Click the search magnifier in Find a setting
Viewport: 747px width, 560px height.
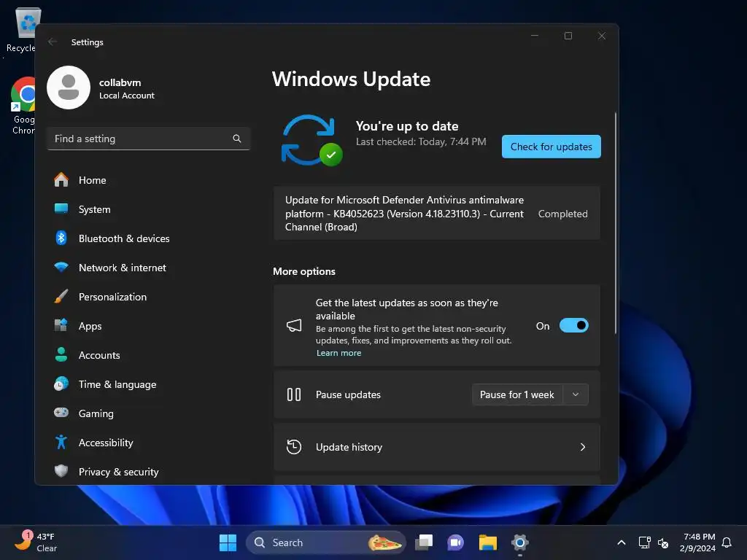click(x=237, y=139)
